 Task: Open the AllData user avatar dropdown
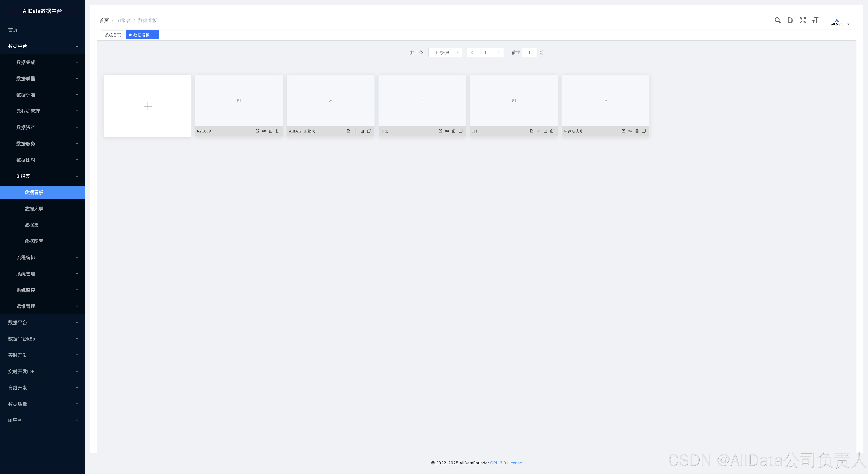(839, 22)
